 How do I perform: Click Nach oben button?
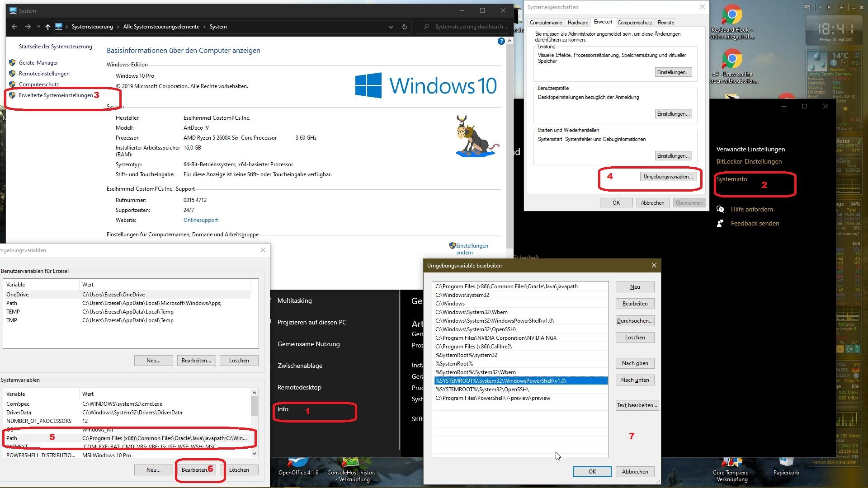point(635,363)
